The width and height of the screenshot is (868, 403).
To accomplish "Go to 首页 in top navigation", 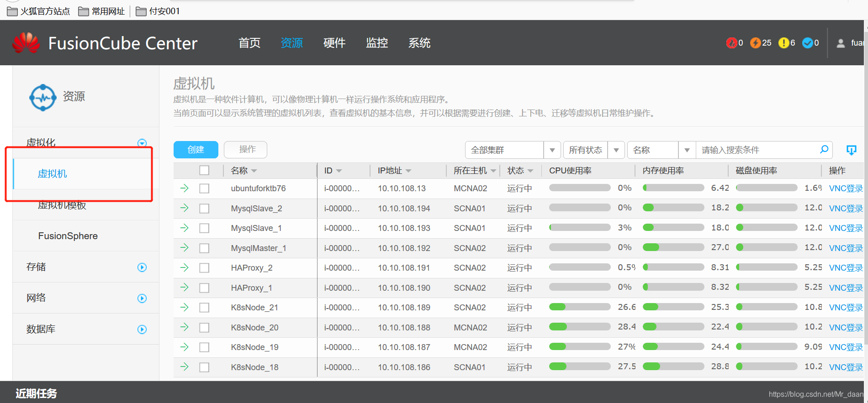I will coord(249,43).
